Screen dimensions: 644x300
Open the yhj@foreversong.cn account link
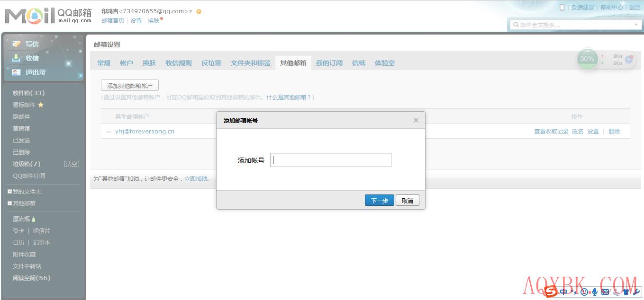tap(145, 131)
